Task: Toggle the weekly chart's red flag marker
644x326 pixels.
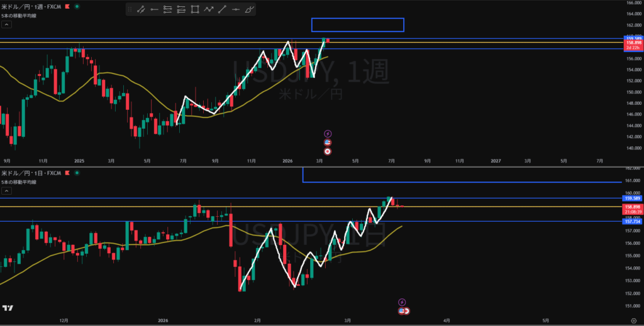Action: (66, 6)
